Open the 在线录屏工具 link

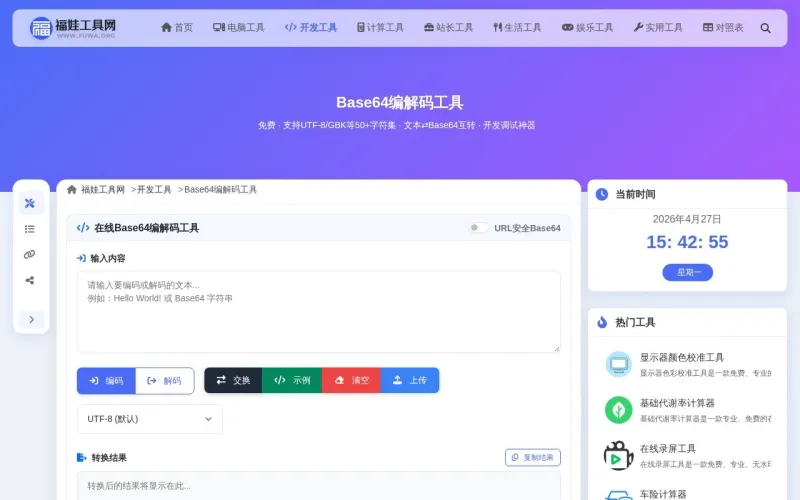(x=668, y=449)
